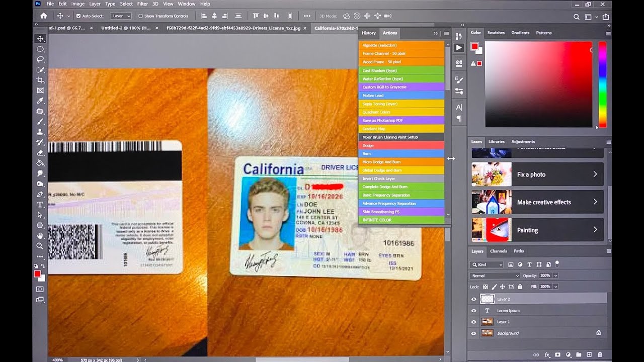Image resolution: width=644 pixels, height=362 pixels.
Task: Pick a shade in the red color field
Action: click(x=539, y=84)
